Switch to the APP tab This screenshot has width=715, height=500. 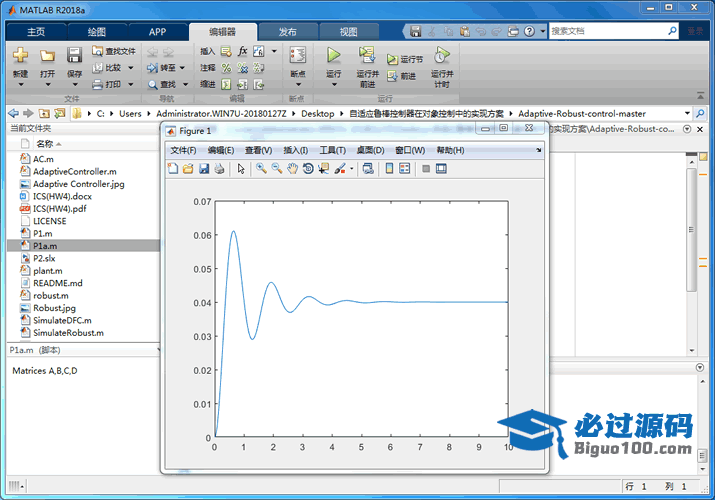(x=157, y=32)
